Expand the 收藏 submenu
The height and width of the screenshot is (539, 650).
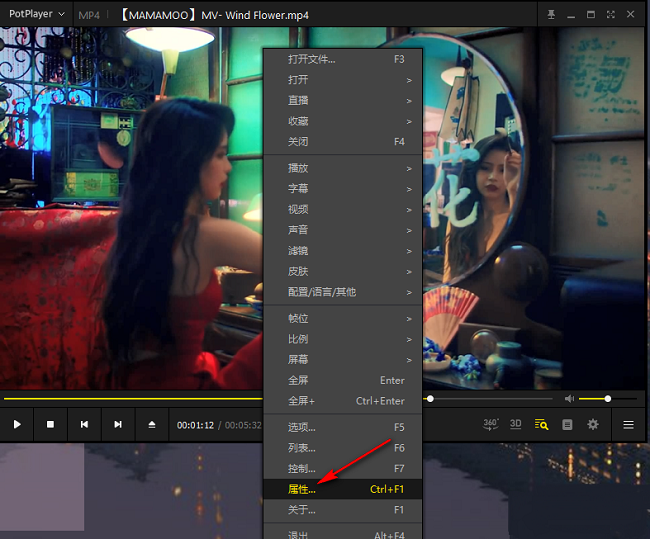343,121
